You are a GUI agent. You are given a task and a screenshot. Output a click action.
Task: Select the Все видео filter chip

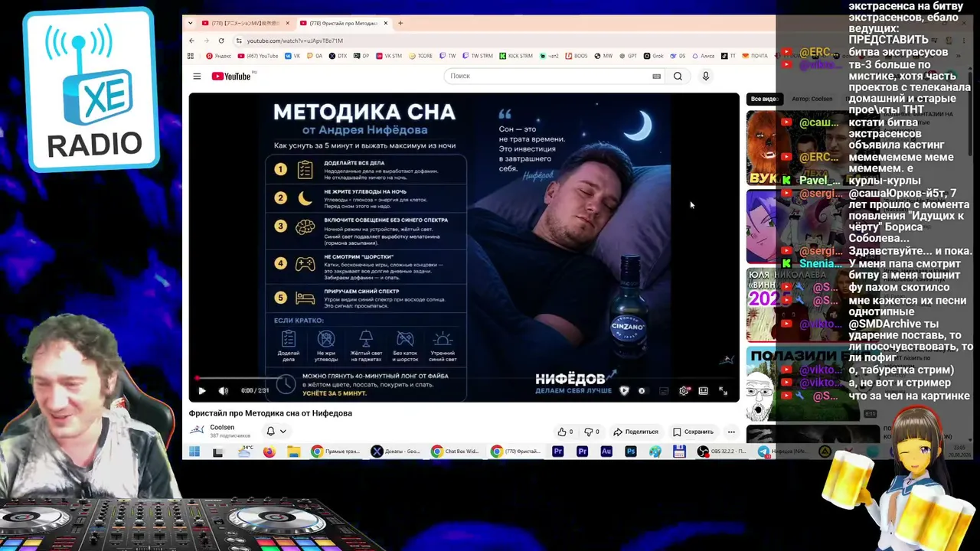point(764,99)
